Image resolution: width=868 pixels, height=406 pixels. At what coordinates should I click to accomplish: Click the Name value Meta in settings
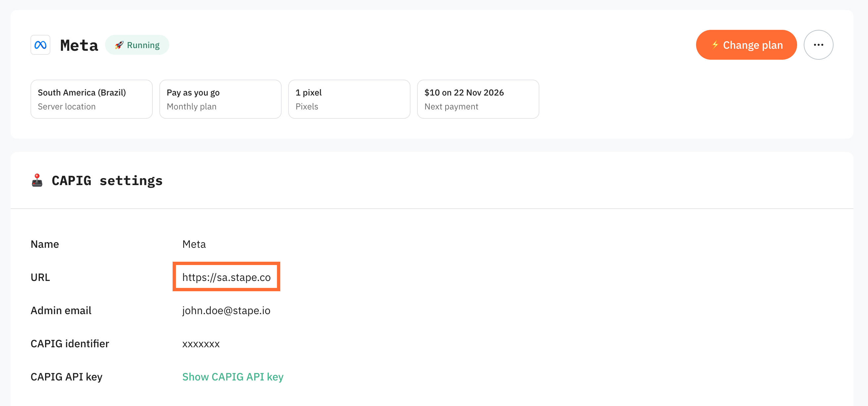point(194,244)
